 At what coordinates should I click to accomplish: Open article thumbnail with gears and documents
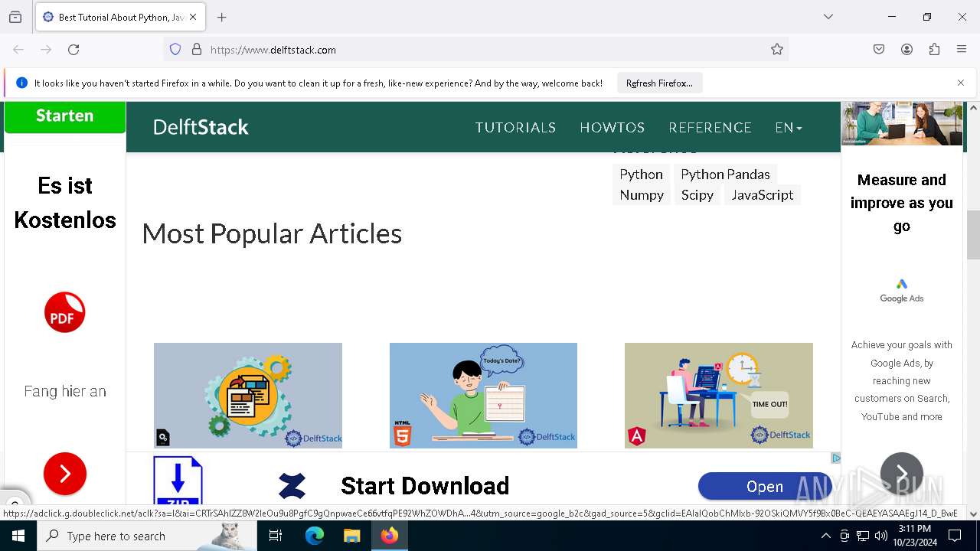point(248,396)
